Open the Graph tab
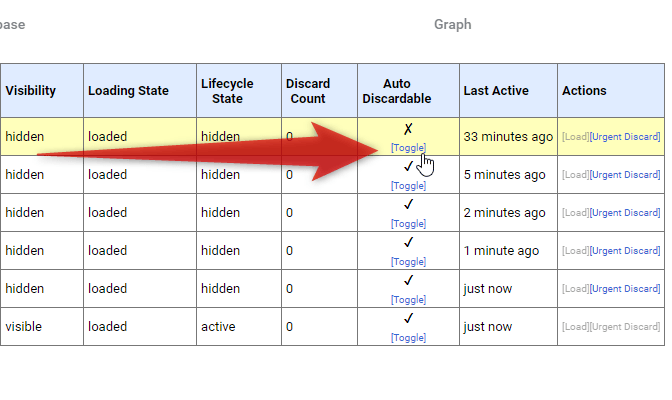Viewport: 672px width, 400px height. click(x=453, y=24)
